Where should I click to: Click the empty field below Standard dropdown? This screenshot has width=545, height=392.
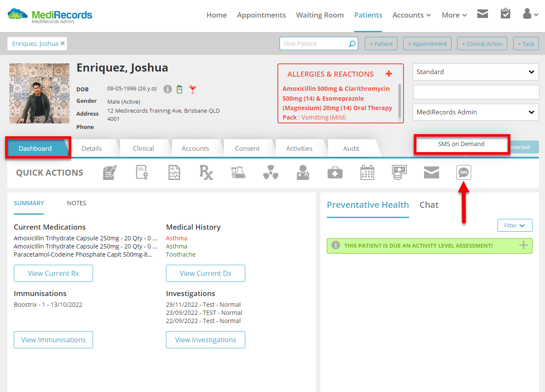click(x=476, y=92)
